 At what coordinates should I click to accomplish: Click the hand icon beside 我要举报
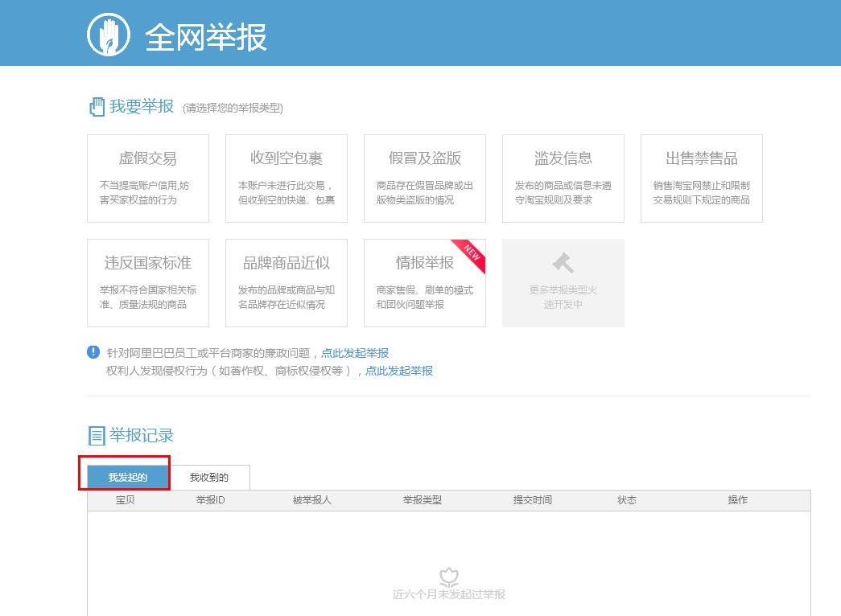(x=96, y=106)
